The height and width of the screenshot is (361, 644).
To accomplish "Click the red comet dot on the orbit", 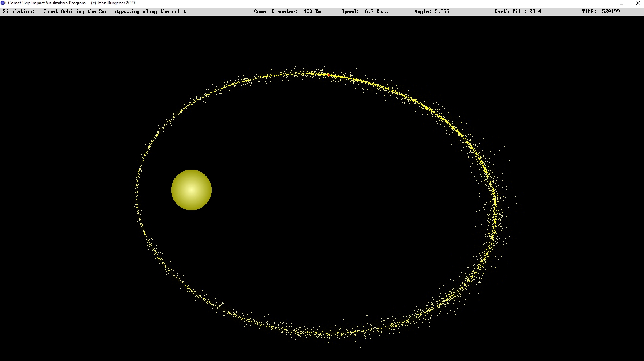I will [328, 75].
